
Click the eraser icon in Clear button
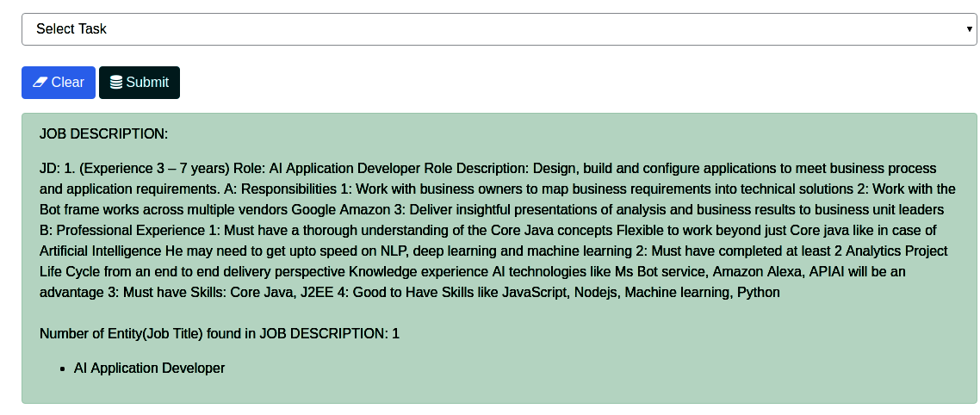click(40, 83)
